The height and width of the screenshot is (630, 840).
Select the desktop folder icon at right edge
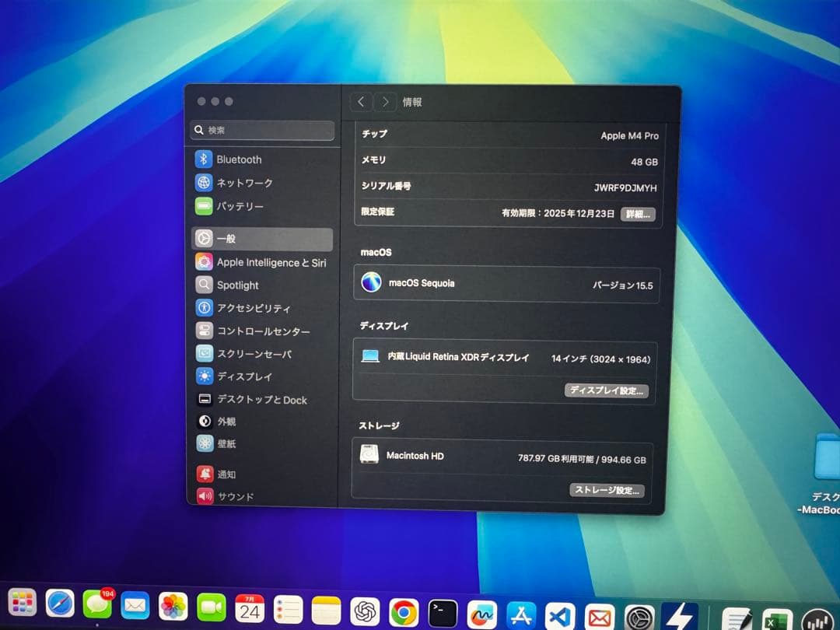point(828,456)
